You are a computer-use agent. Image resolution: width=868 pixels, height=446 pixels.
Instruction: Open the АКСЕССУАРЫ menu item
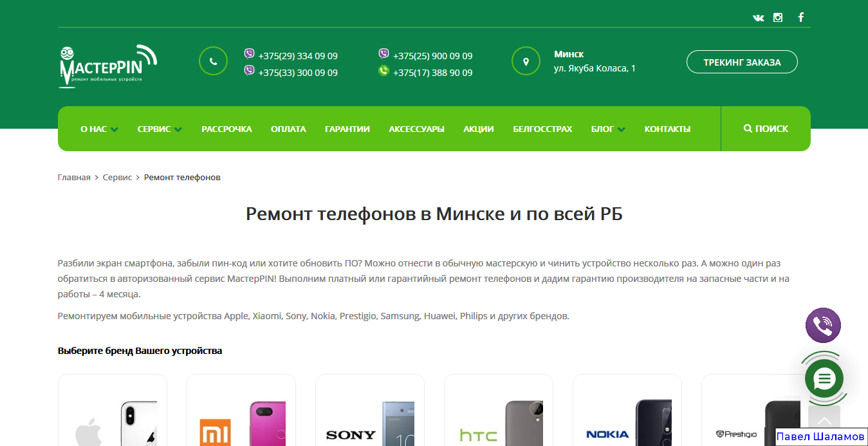416,129
